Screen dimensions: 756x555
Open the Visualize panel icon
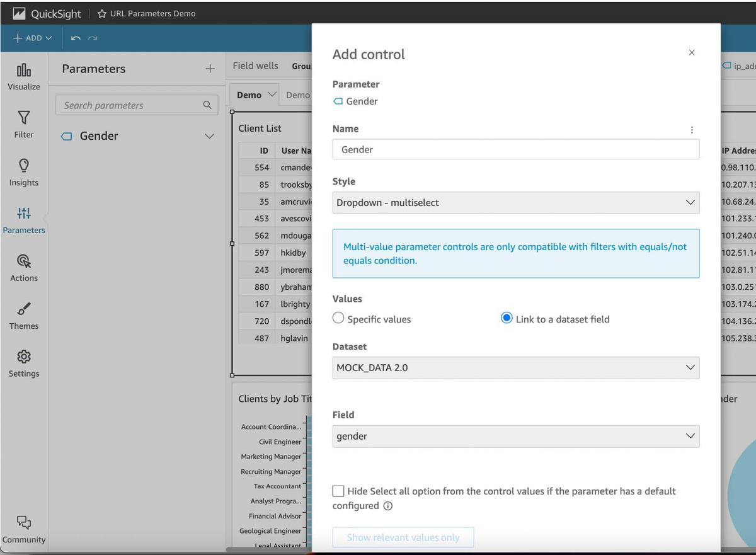coord(23,70)
